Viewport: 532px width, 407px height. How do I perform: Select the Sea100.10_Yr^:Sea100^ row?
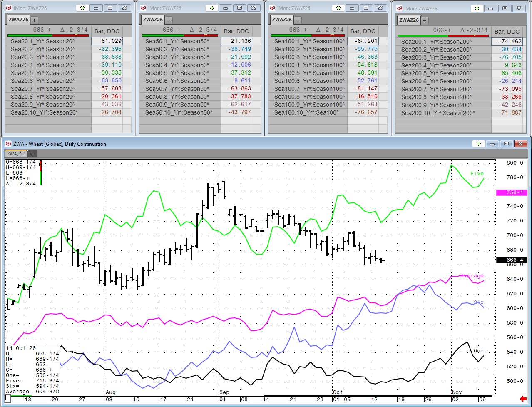[x=309, y=112]
